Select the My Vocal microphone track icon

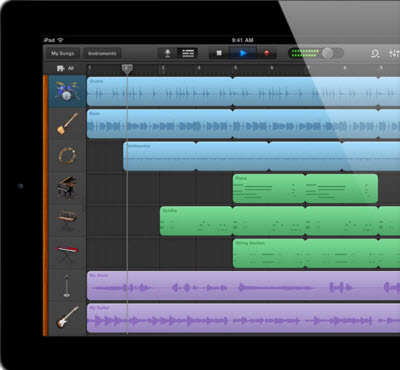click(67, 285)
